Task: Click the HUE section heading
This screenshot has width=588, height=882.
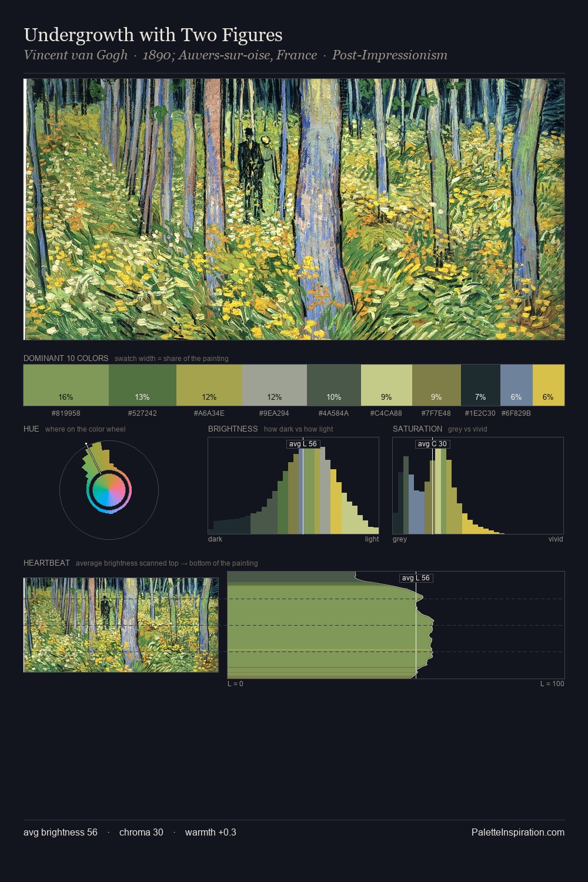Action: [31, 429]
